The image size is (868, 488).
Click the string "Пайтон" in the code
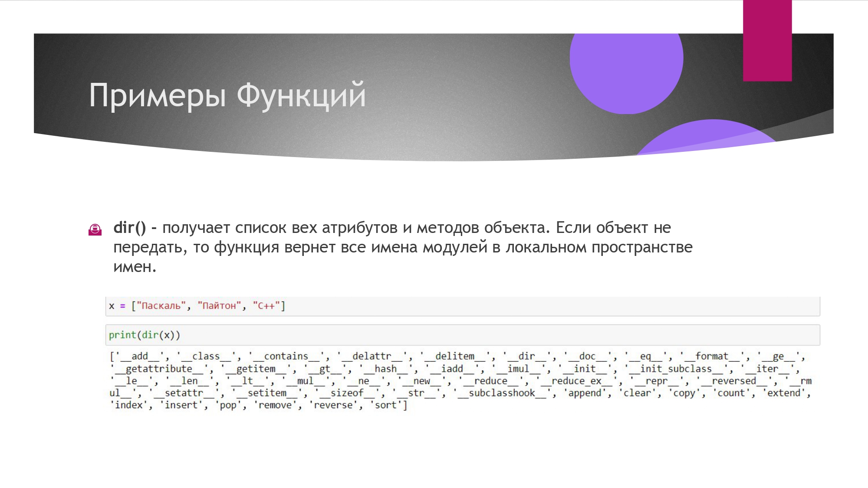tap(219, 306)
